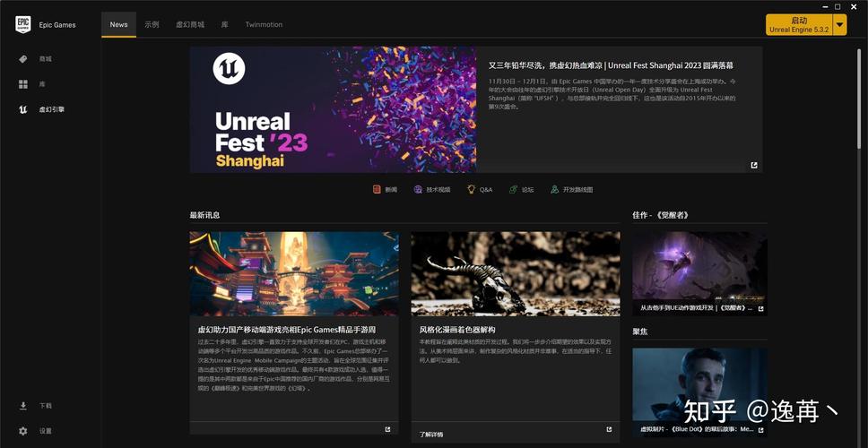Open external link icon on Blue Dot thumbnail

coord(760,430)
